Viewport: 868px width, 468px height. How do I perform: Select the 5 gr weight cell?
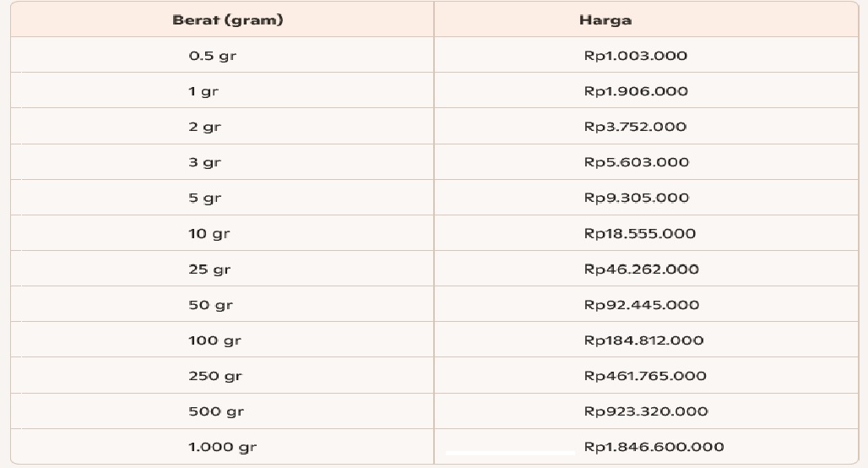(204, 198)
